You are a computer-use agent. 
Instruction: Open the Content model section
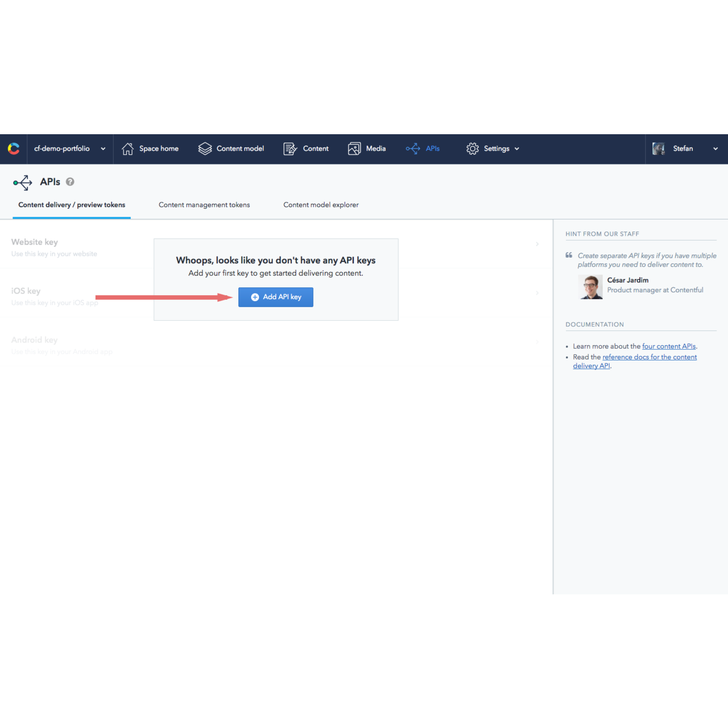pos(231,149)
